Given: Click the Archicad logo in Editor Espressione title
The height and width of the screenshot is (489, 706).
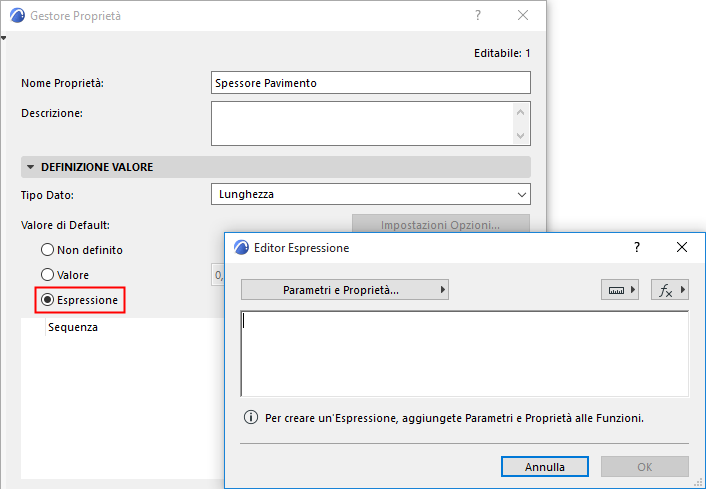Looking at the screenshot, I should coord(241,247).
